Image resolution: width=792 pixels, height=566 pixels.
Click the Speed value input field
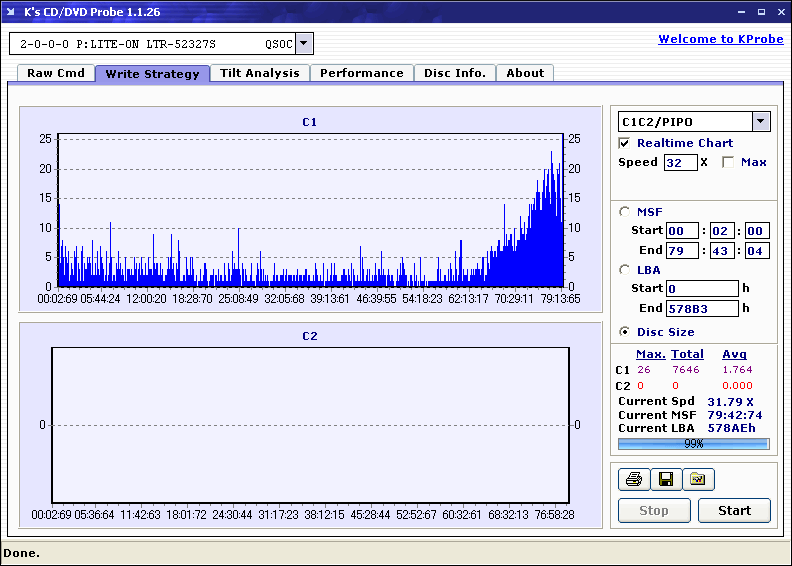click(680, 162)
